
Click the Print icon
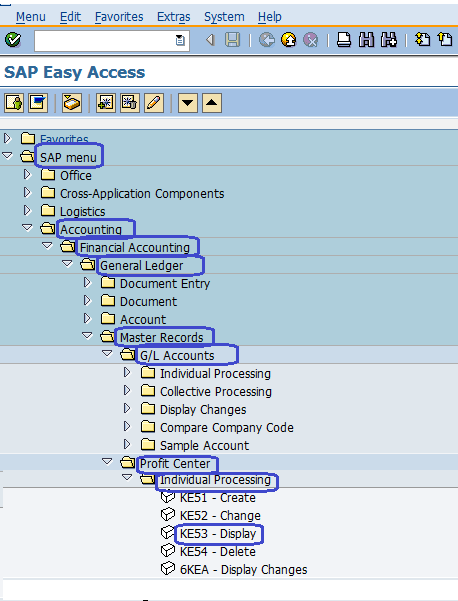click(x=344, y=40)
